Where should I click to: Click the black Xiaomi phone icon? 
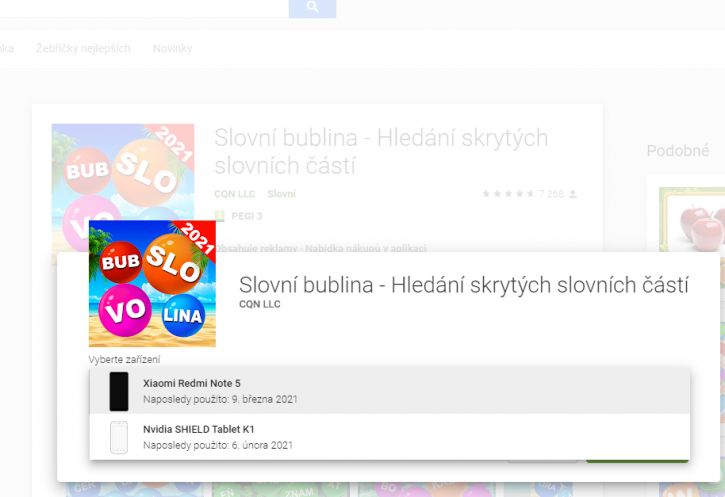pyautogui.click(x=119, y=391)
